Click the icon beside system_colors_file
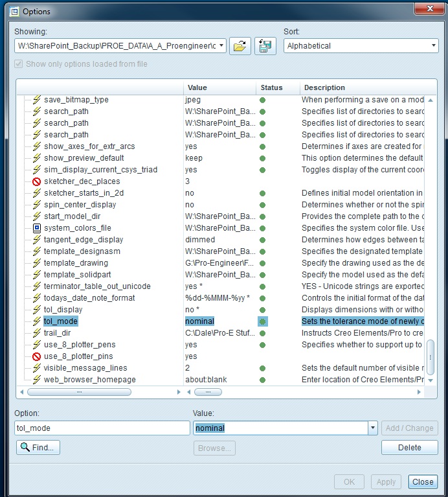Viewport: 448px width, 497px height. pyautogui.click(x=37, y=228)
